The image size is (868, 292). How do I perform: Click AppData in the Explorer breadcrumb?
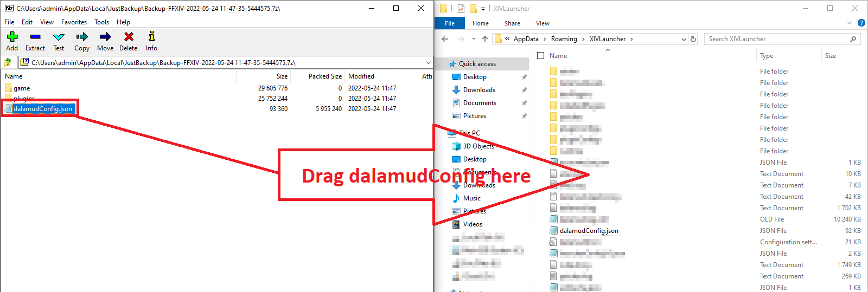(x=526, y=39)
